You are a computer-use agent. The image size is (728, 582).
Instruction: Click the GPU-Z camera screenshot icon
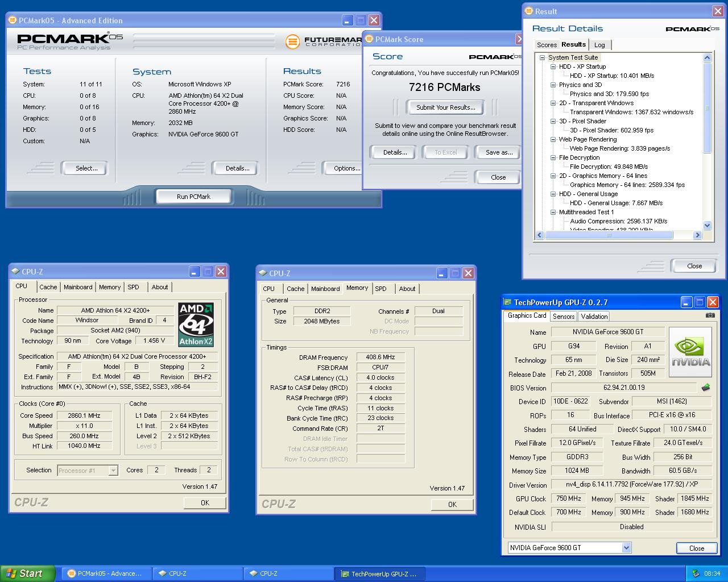click(x=710, y=315)
